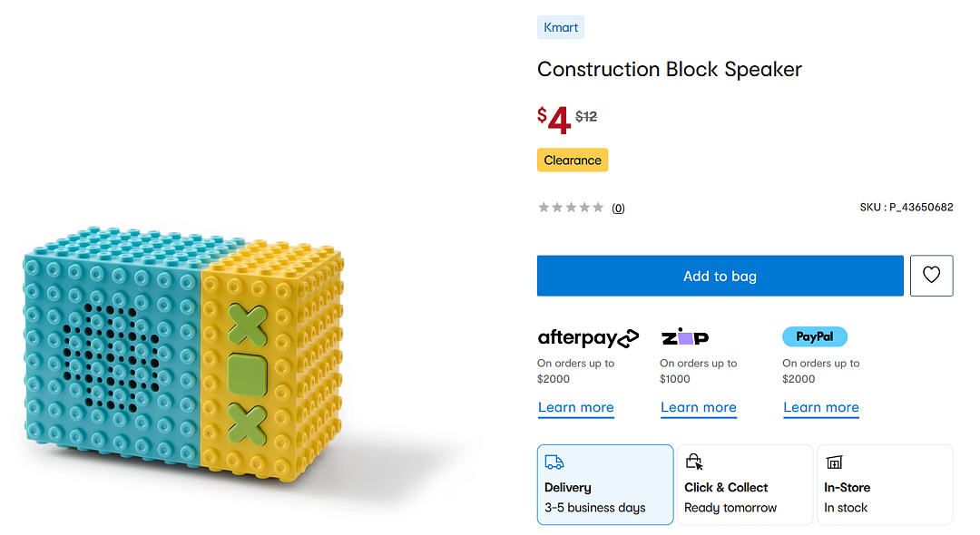Click the delivery truck icon
The image size is (980, 535).
click(554, 462)
